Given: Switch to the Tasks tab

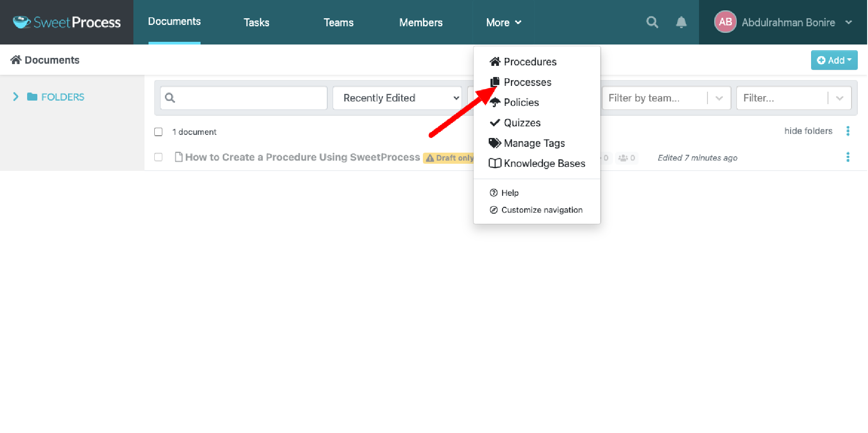Looking at the screenshot, I should [x=257, y=22].
